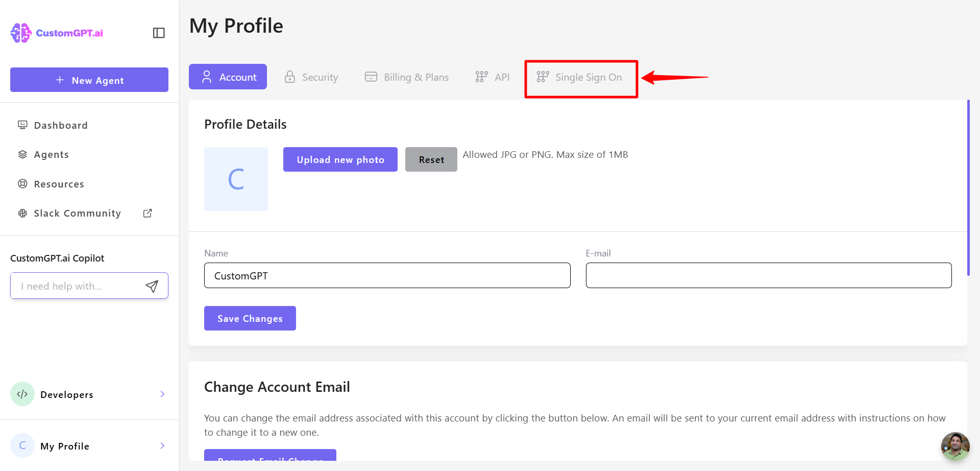Click the 'Change Account Email' heading
980x471 pixels.
(x=277, y=387)
